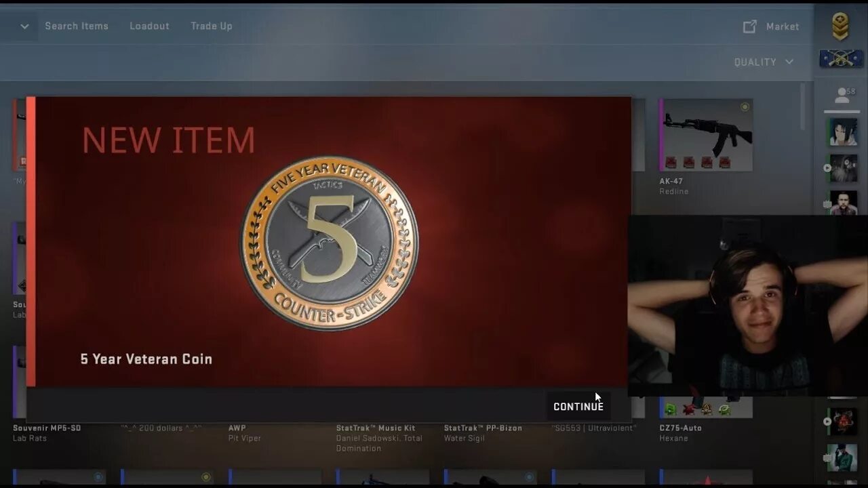Click the 'SG553 | Ultraviolent' item label
This screenshot has height=488, width=868.
coord(594,428)
